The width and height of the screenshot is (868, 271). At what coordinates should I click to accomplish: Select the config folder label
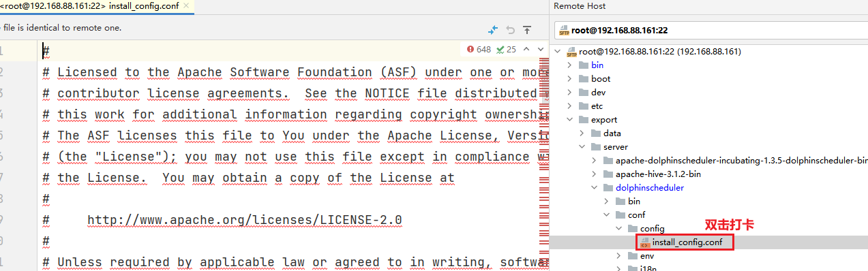click(652, 229)
